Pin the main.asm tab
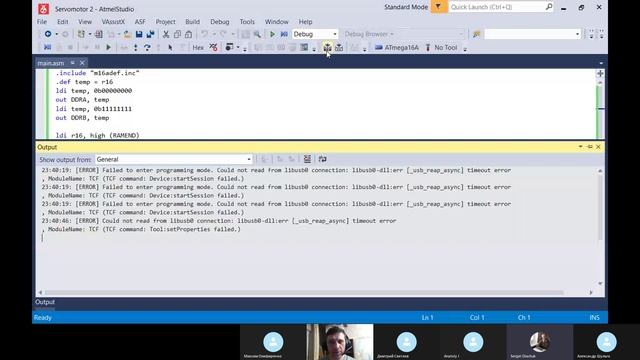 72,63
